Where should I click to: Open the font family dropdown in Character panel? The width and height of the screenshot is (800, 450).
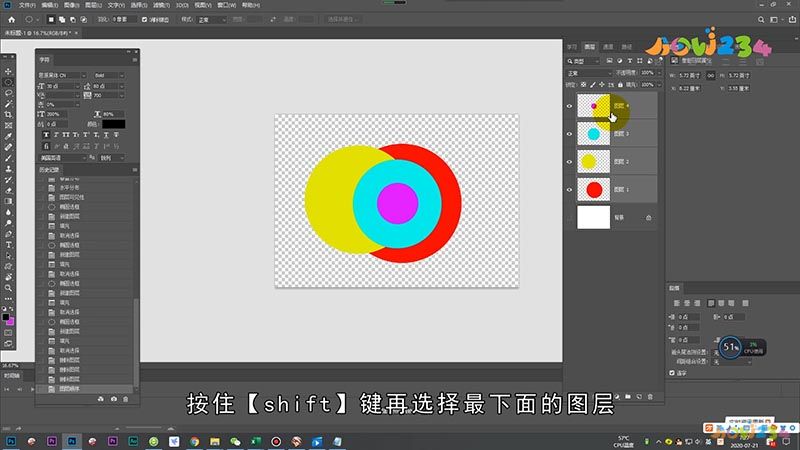click(84, 76)
